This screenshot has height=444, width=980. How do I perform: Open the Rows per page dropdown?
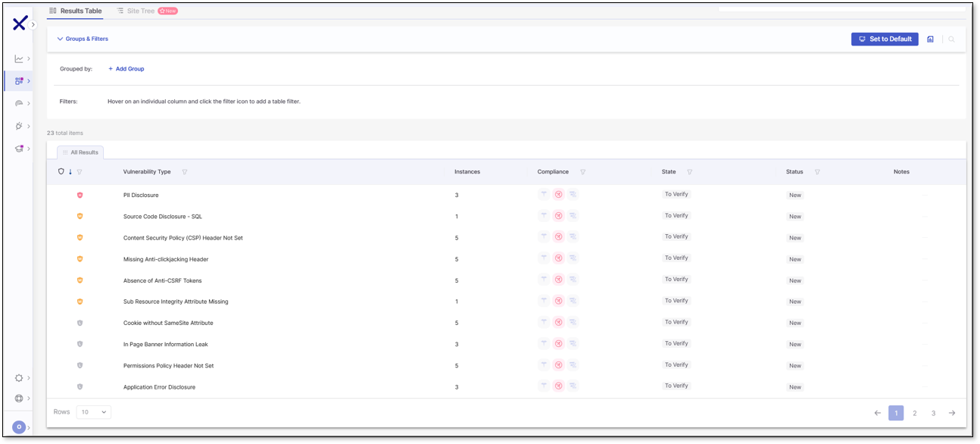[x=93, y=412]
